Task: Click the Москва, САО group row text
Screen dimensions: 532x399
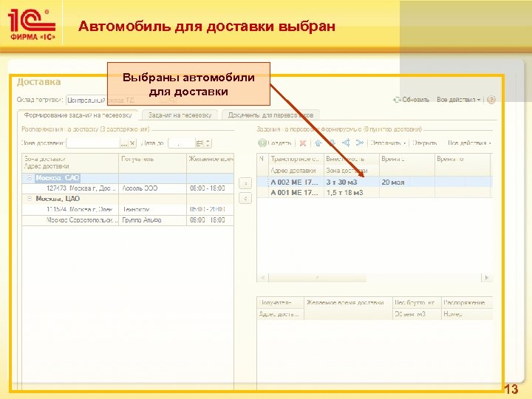Action: point(58,178)
